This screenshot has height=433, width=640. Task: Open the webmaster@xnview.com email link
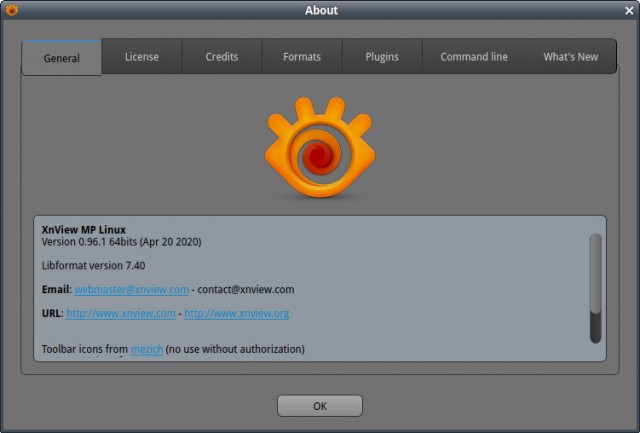click(x=131, y=289)
